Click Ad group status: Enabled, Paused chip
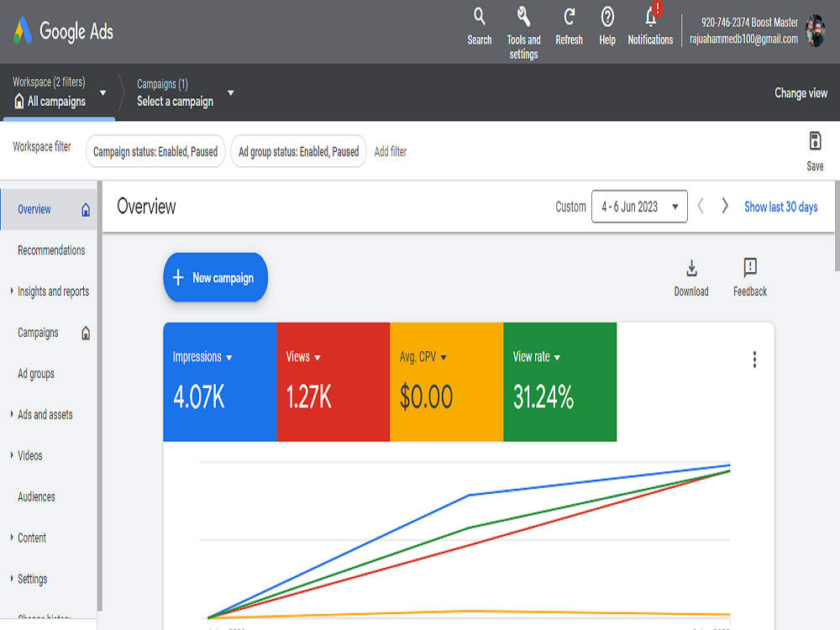The width and height of the screenshot is (840, 630). pos(298,151)
